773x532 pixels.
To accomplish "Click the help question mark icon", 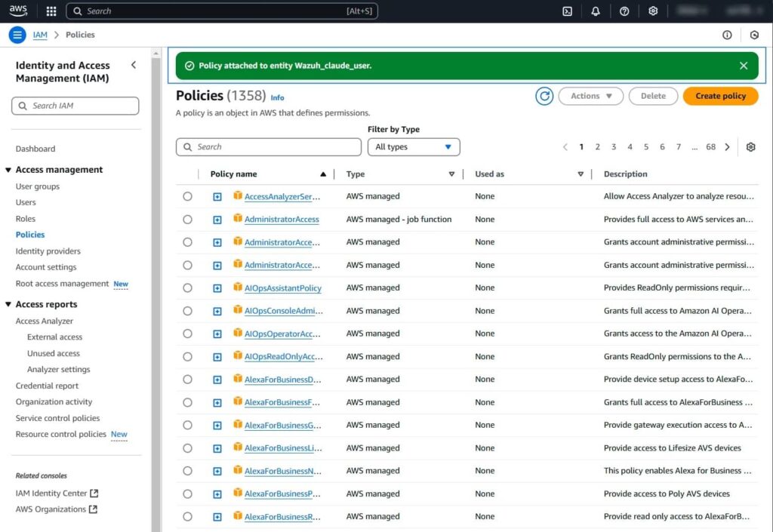I will (x=624, y=11).
